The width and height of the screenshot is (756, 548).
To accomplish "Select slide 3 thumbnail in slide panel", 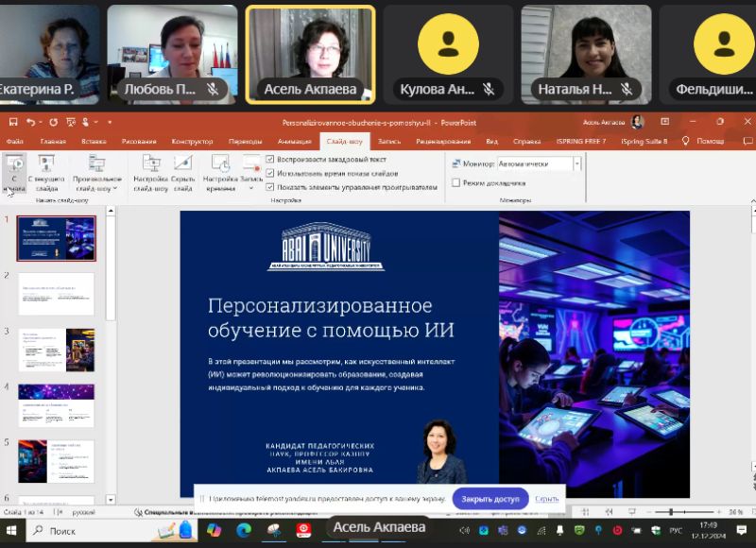I will pos(57,350).
